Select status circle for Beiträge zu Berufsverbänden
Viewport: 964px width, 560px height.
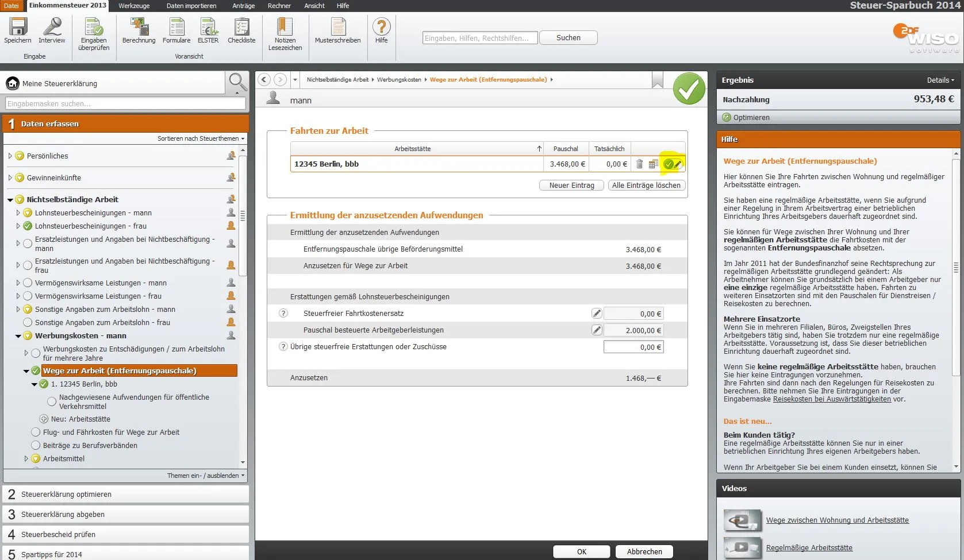[x=36, y=446]
